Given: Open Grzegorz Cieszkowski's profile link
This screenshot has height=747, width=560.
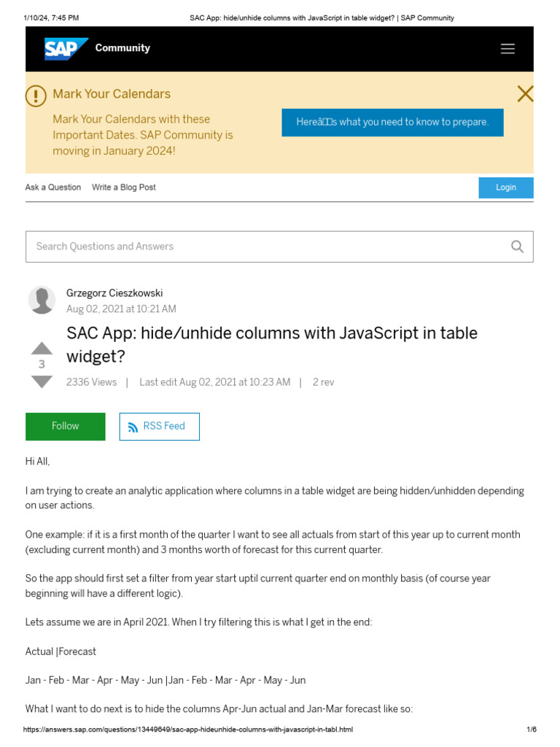Looking at the screenshot, I should coord(114,293).
